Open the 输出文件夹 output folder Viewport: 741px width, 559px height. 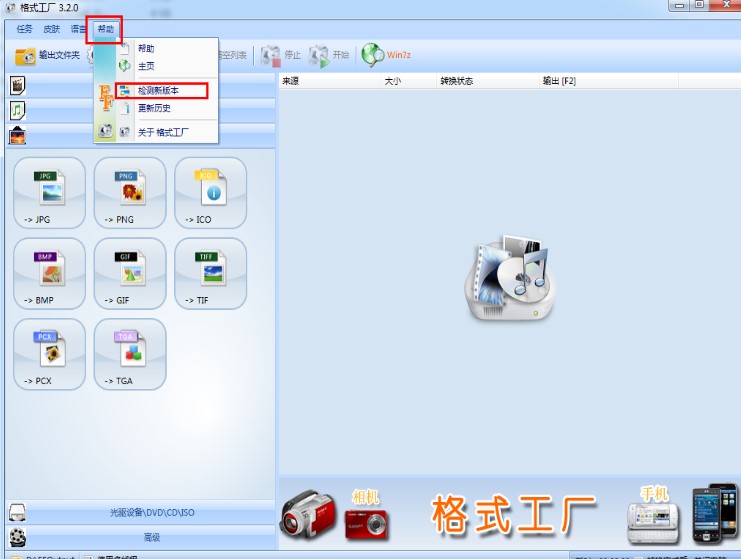(x=47, y=55)
